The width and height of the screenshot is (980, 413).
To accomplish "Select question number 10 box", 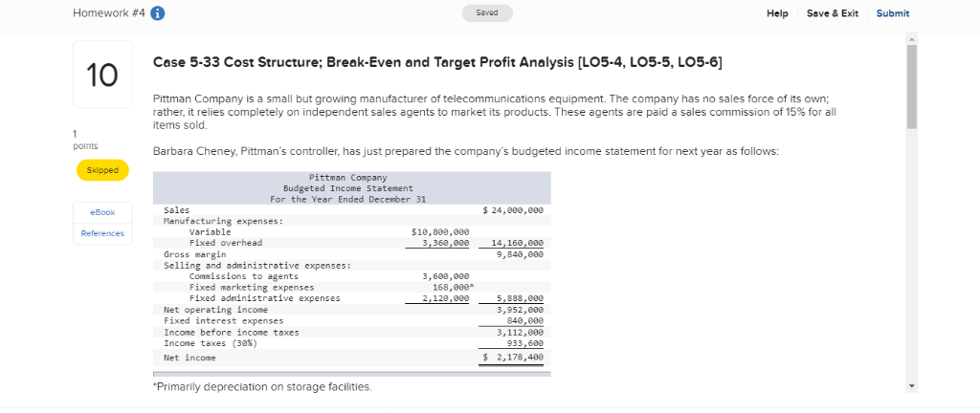I will pyautogui.click(x=102, y=75).
